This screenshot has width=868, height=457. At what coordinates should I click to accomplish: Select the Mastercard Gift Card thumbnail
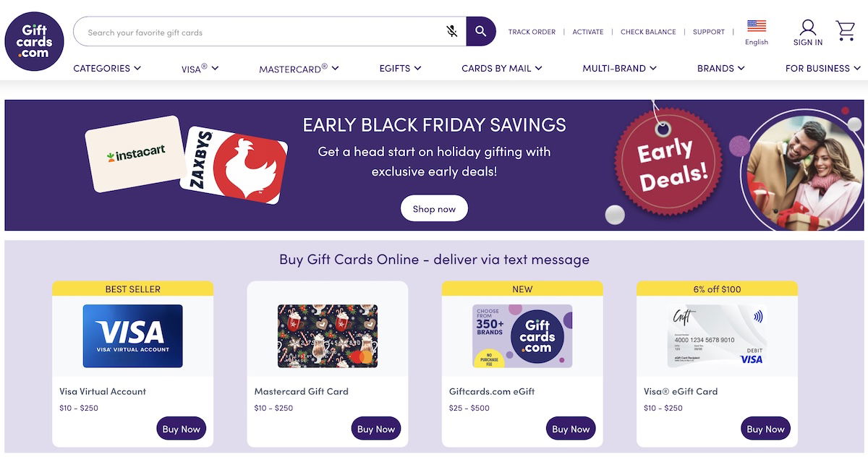pyautogui.click(x=328, y=336)
